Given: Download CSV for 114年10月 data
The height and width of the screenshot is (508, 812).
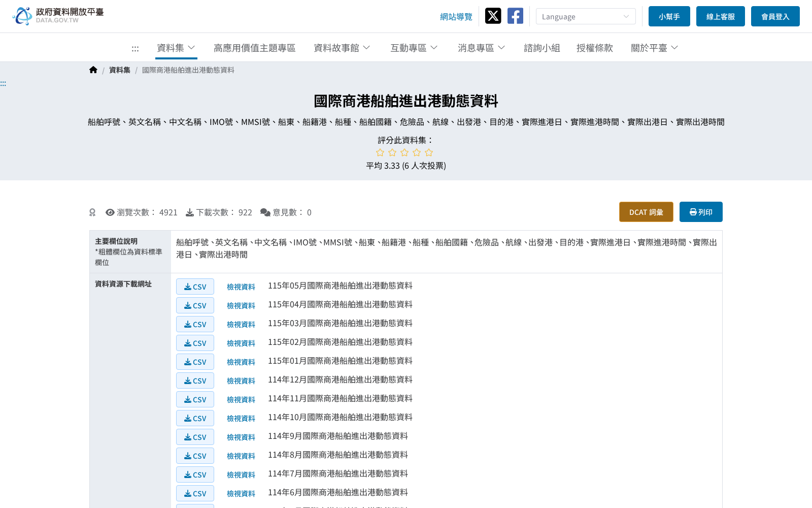Looking at the screenshot, I should pyautogui.click(x=195, y=418).
